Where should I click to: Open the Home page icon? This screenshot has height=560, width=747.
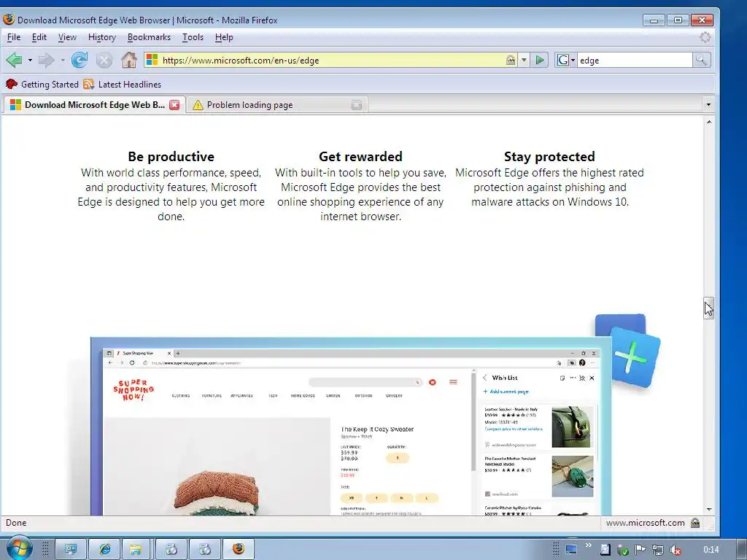pyautogui.click(x=128, y=60)
